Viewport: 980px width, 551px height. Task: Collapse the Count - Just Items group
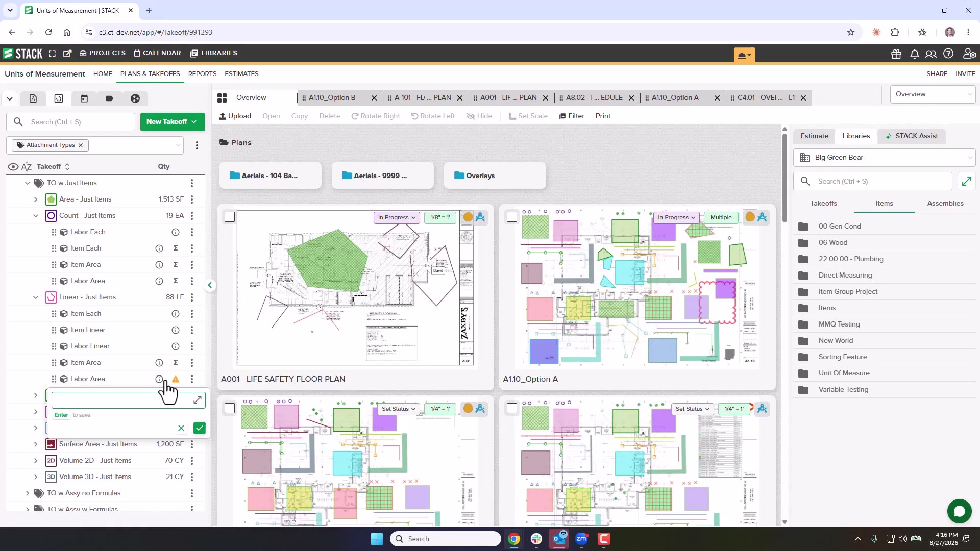pos(36,216)
